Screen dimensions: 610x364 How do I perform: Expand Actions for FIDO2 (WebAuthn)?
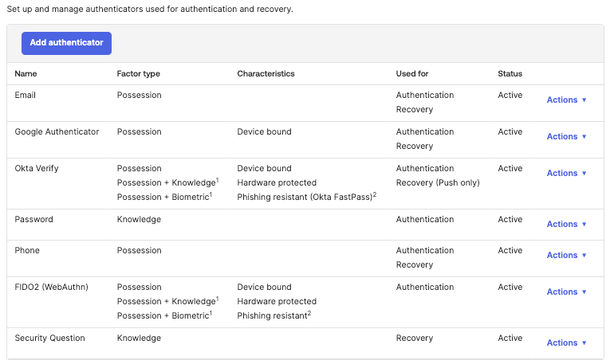(566, 292)
